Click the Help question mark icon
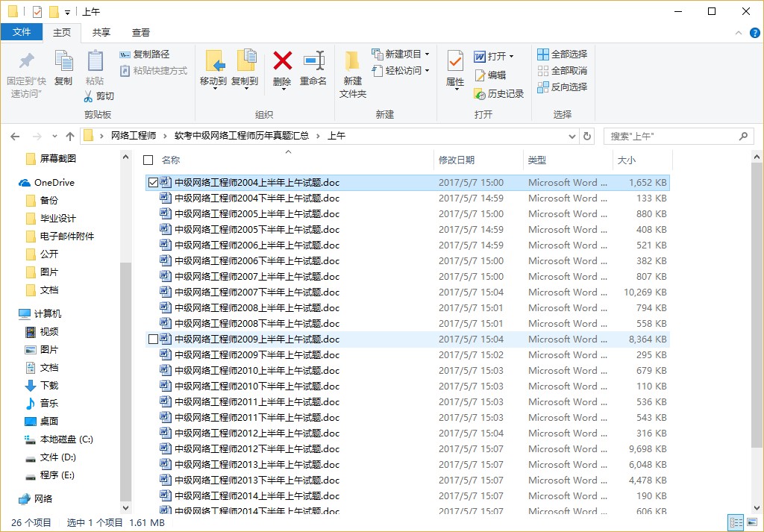The width and height of the screenshot is (764, 532). tap(754, 33)
